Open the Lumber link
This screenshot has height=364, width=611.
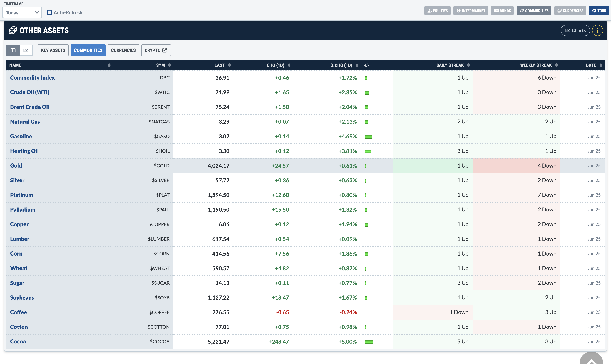(20, 239)
